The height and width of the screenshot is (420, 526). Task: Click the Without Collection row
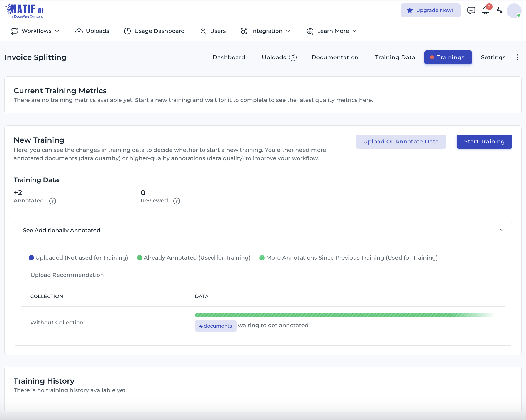263,323
